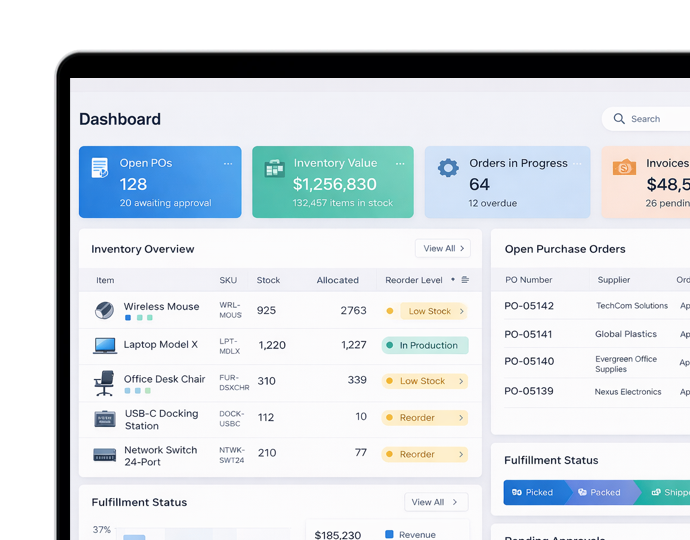Open the Orders in Progress ellipsis menu
This screenshot has width=690, height=540.
(x=577, y=164)
